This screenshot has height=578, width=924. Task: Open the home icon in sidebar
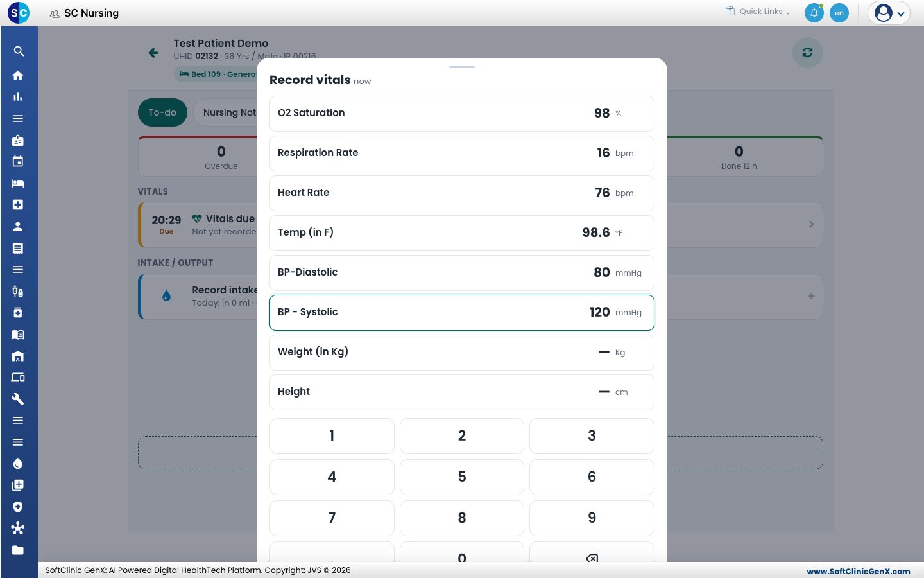[18, 75]
